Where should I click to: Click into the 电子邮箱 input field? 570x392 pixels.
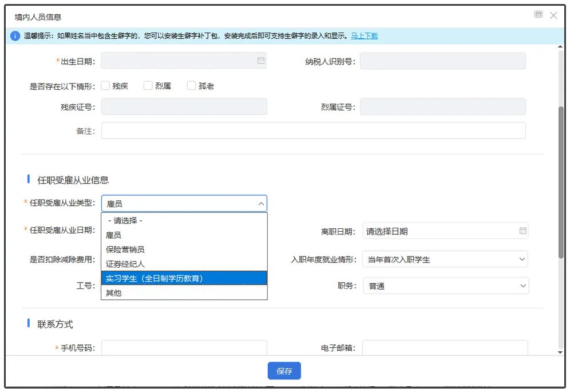tap(445, 347)
